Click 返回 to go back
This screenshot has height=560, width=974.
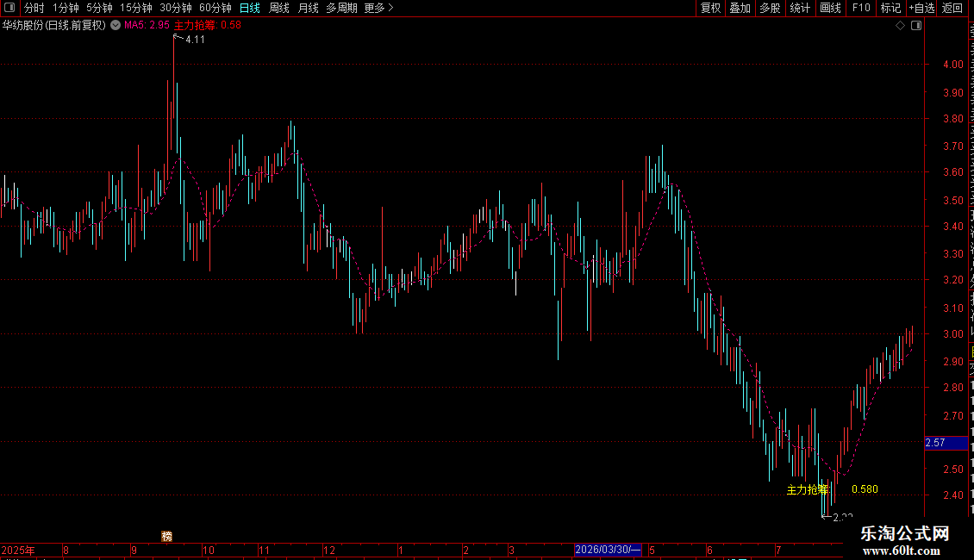point(952,8)
